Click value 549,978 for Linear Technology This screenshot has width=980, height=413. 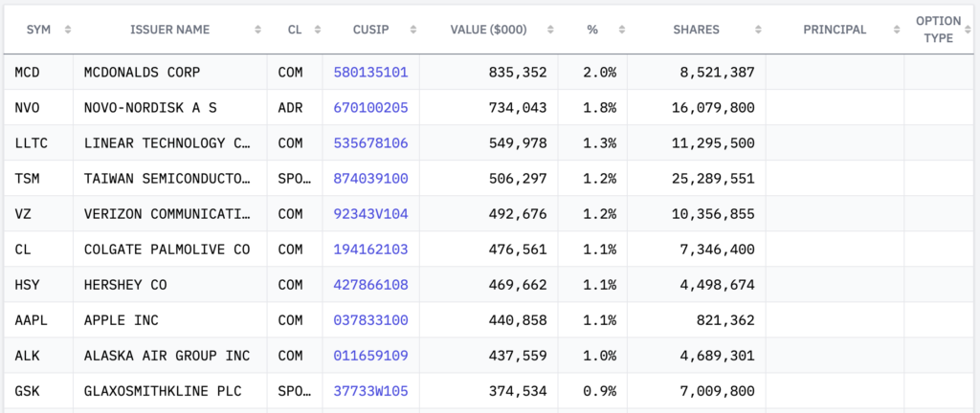coord(518,143)
